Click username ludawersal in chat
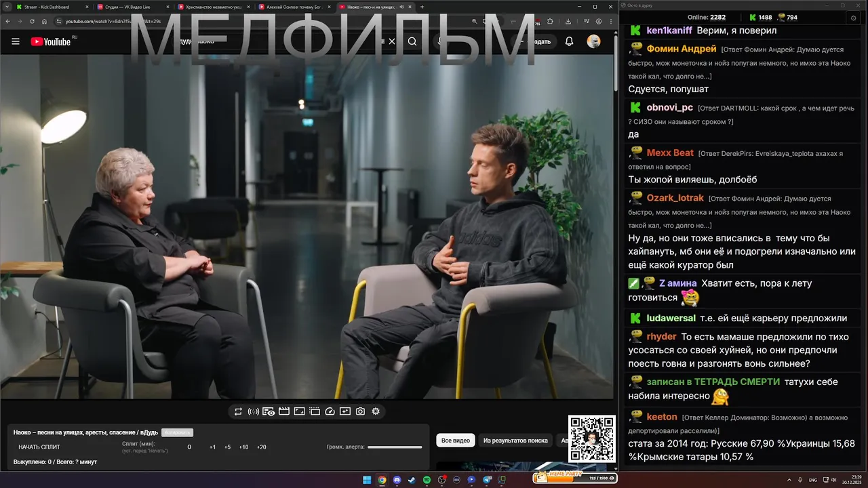868x488 pixels. tap(671, 318)
